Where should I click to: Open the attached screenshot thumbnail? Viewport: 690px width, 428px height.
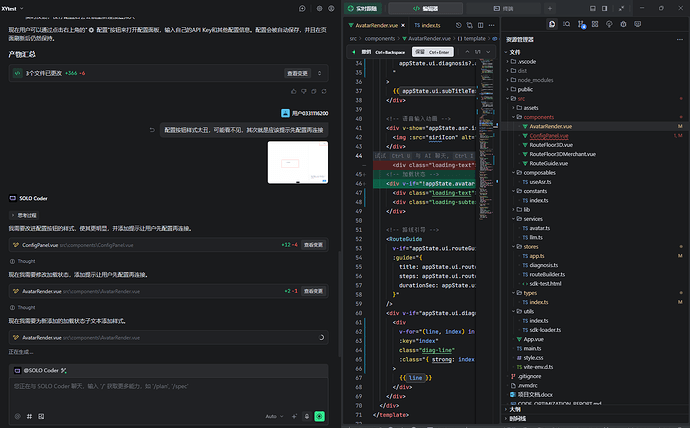pos(297,163)
